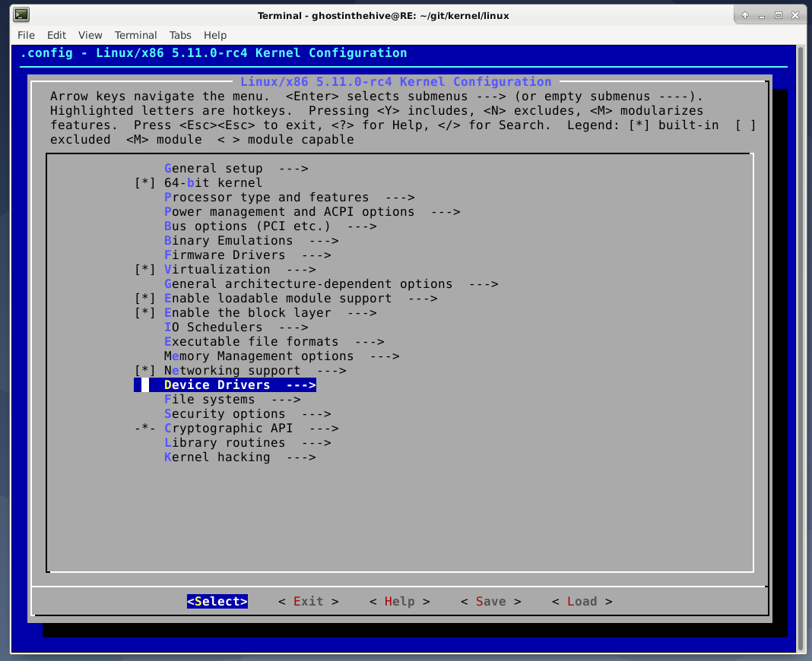This screenshot has height=661, width=812.
Task: Open the Tabs menu
Action: 180,35
